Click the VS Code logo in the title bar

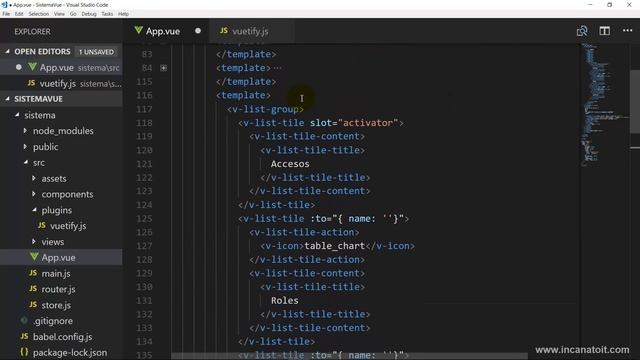4,4
